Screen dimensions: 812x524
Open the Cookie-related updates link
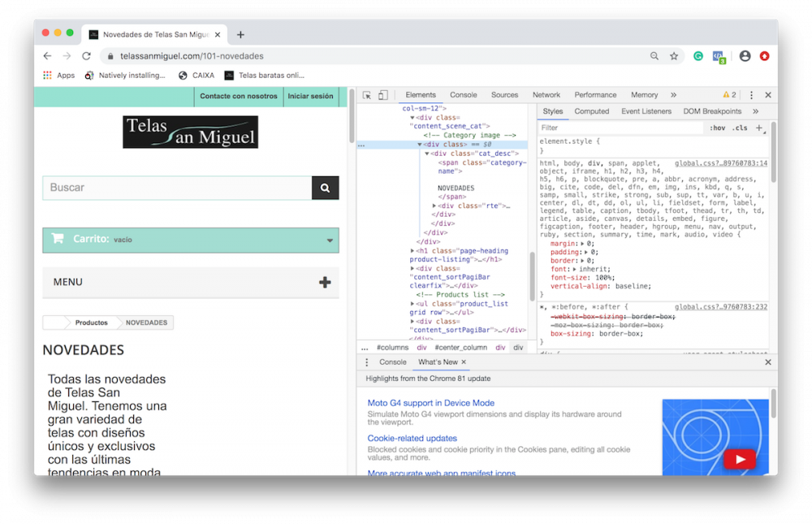pyautogui.click(x=412, y=439)
